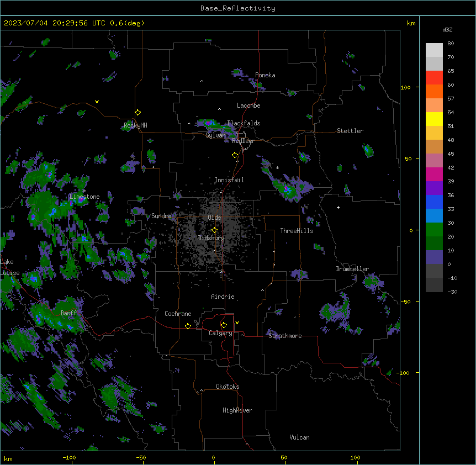476x465 pixels.
Task: Click the 80 value on the dBZ legend
Action: point(451,44)
